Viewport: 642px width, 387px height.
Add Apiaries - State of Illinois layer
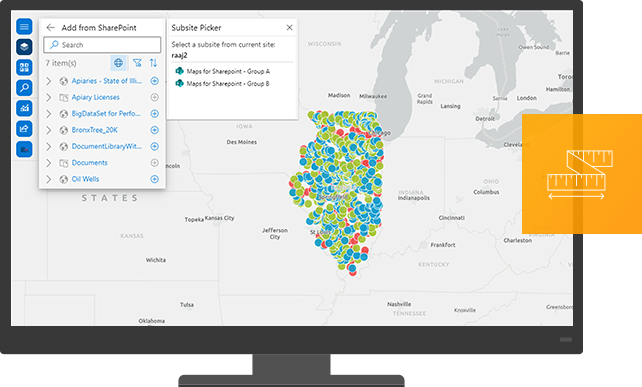[x=154, y=81]
